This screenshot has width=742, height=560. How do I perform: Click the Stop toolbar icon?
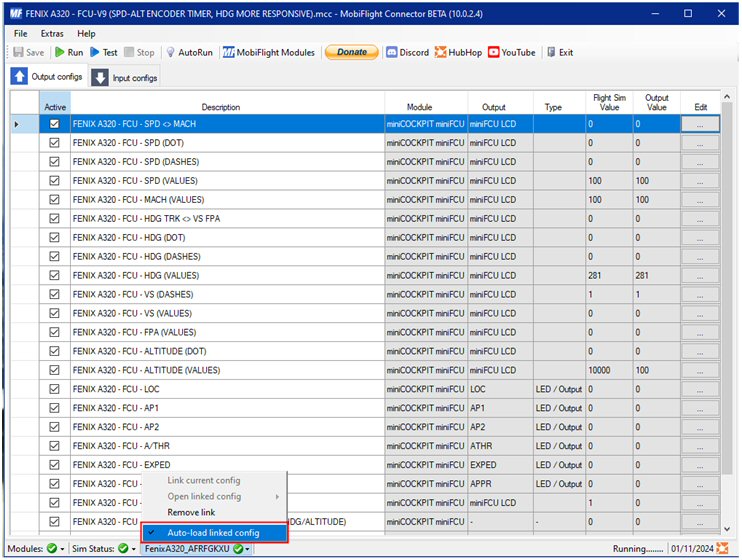(129, 52)
